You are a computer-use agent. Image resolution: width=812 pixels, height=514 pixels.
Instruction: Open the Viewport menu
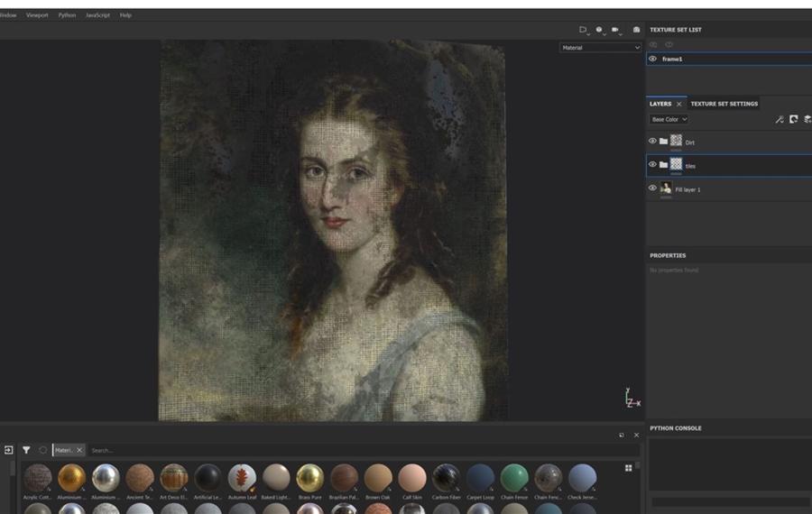37,15
